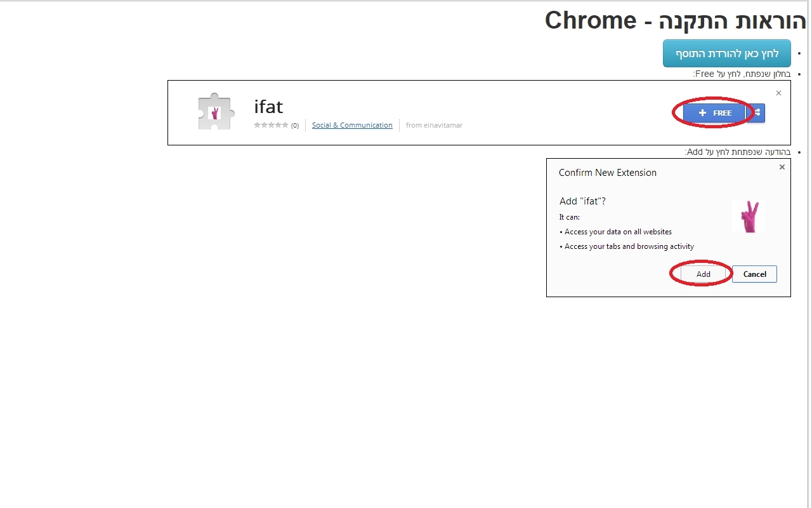Click the 'Access your data on all websites' text
Viewport: 812px width, 508px height.
click(x=617, y=232)
